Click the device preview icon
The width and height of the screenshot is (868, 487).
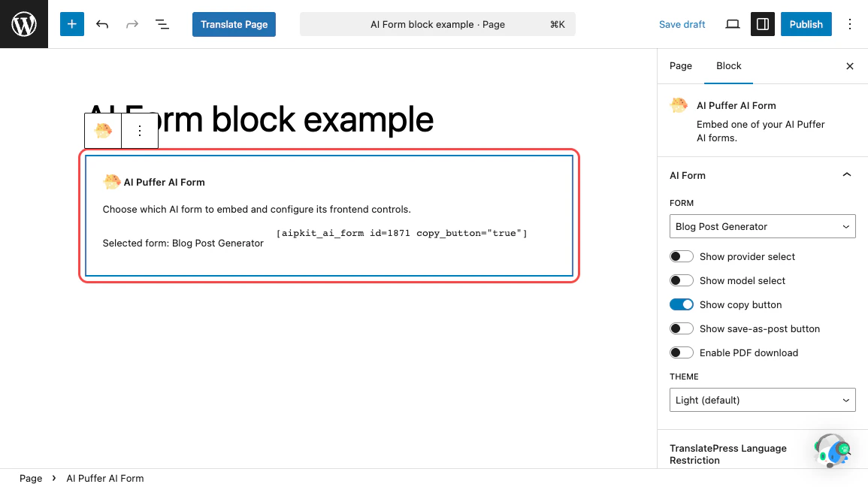pos(732,23)
